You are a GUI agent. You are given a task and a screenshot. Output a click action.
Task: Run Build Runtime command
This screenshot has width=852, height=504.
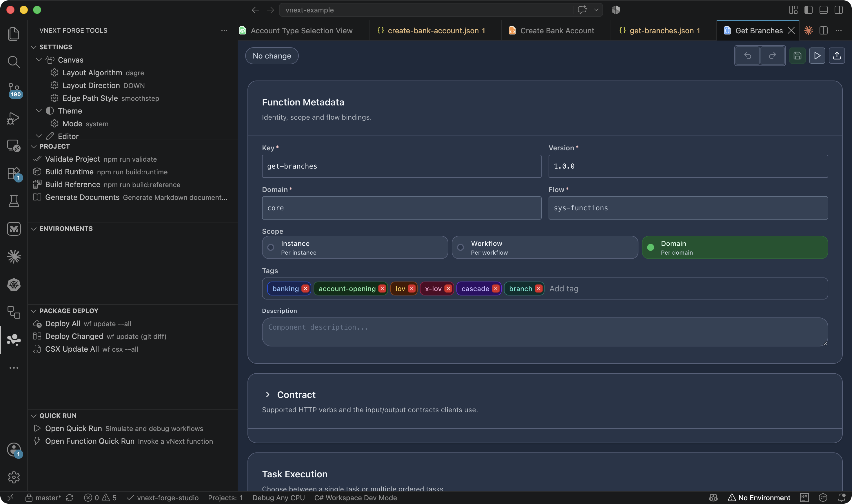point(132,172)
